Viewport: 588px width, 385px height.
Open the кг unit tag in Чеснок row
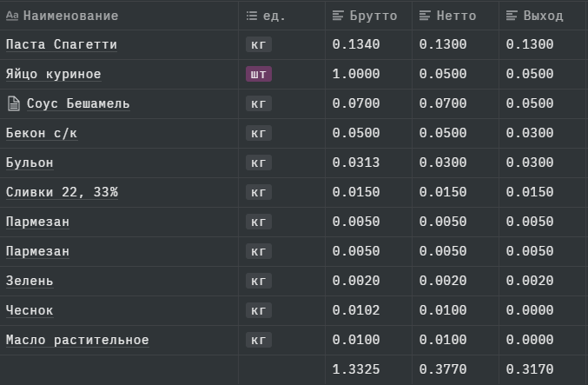pyautogui.click(x=258, y=310)
